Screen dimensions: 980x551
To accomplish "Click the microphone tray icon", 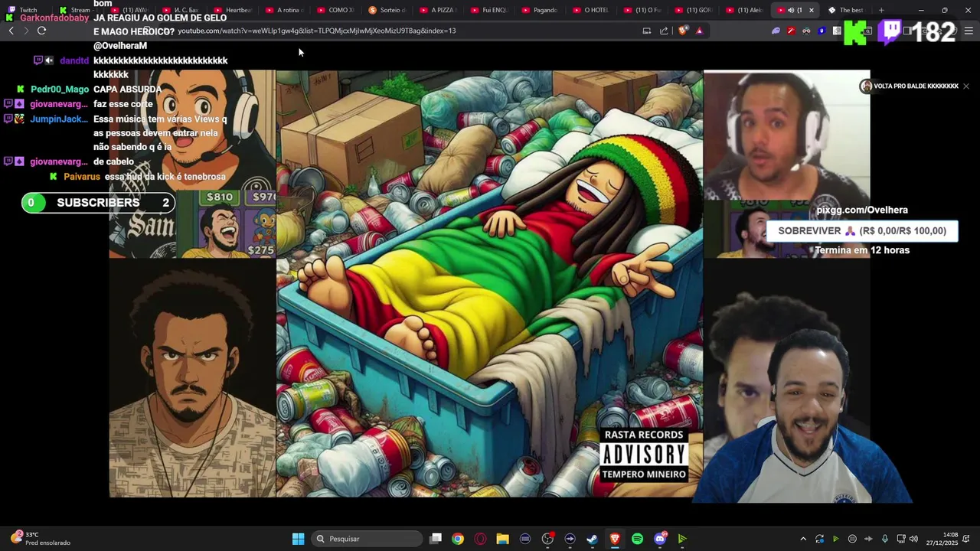I will tap(885, 539).
